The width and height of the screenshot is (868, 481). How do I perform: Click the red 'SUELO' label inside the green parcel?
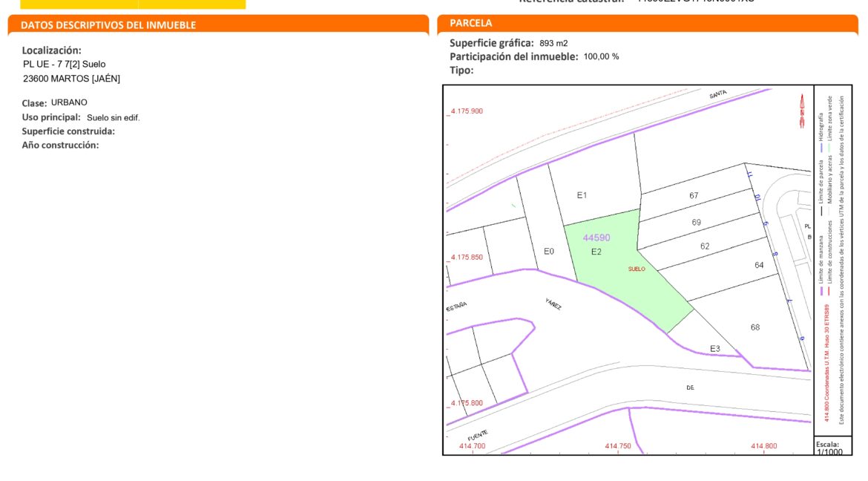pos(637,269)
